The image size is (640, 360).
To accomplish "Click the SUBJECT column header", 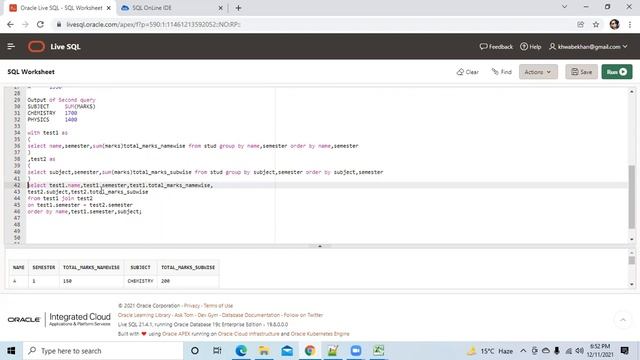I will tap(140, 267).
